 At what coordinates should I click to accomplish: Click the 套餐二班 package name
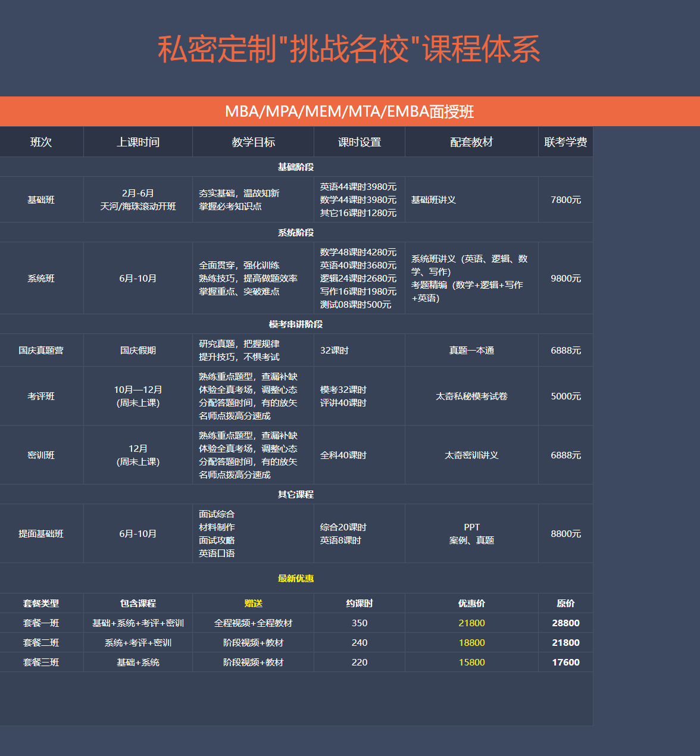[x=41, y=643]
